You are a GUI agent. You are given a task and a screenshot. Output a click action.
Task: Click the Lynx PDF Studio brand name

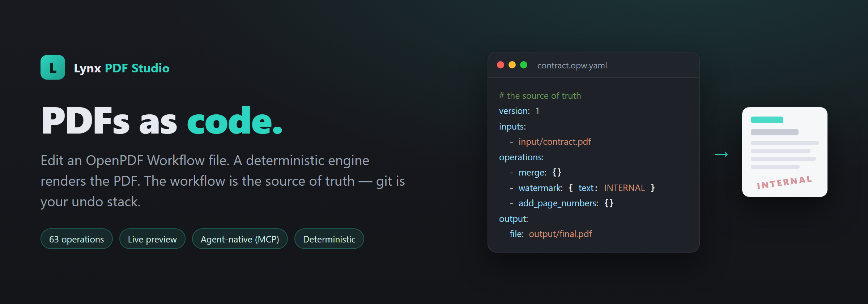[122, 68]
